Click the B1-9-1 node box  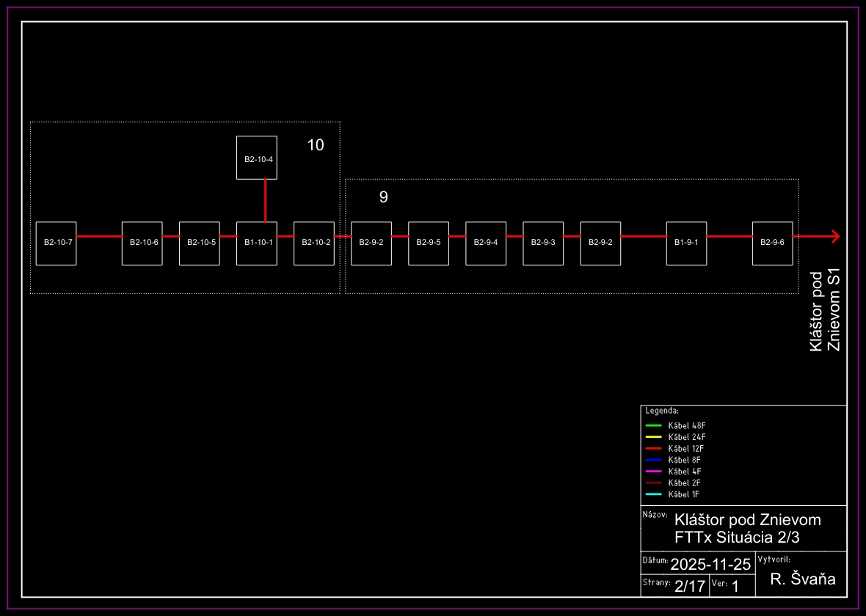(x=686, y=243)
